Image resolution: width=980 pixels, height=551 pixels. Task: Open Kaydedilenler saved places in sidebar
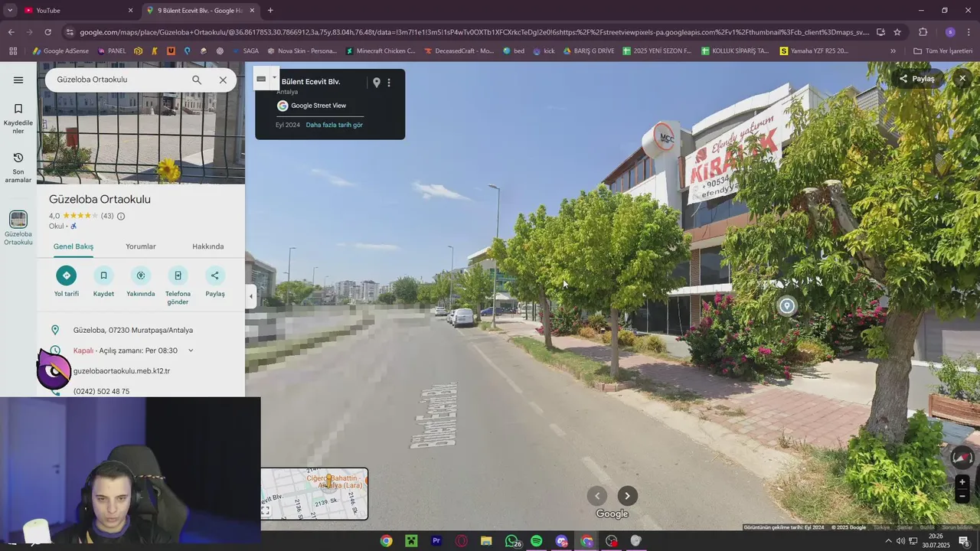pyautogui.click(x=18, y=119)
